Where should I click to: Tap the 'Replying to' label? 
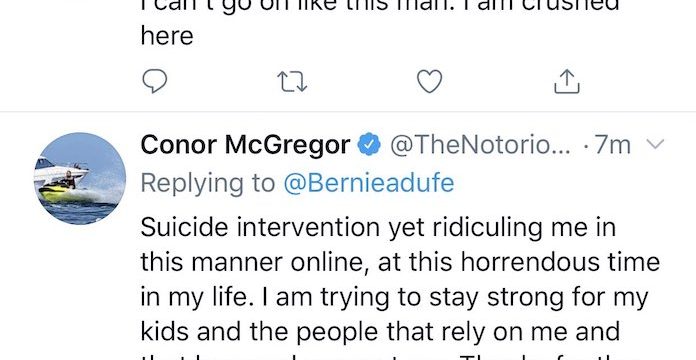(x=208, y=184)
